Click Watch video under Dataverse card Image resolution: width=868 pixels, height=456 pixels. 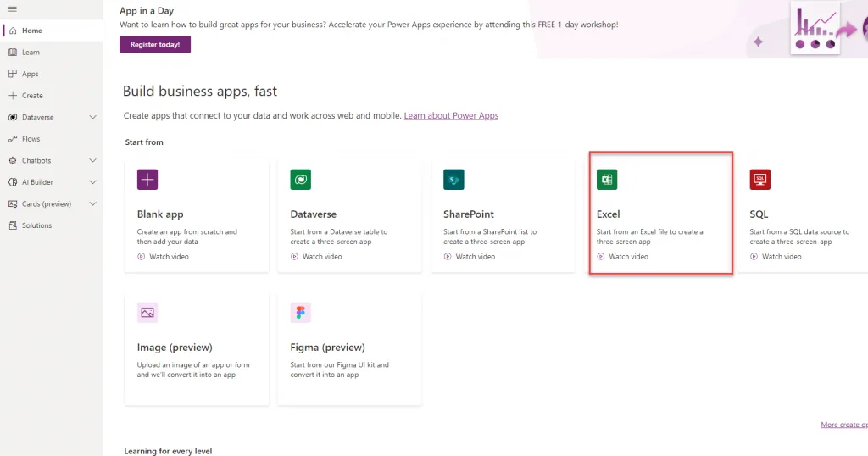click(322, 256)
